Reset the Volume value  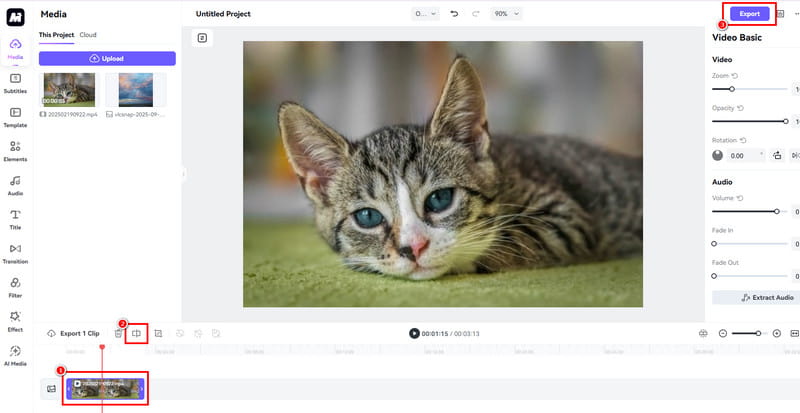(x=739, y=198)
